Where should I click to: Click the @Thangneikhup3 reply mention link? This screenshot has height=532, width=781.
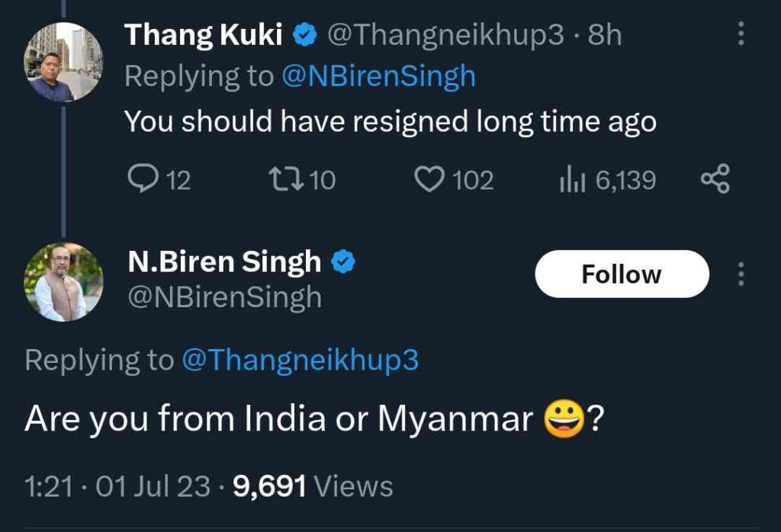pos(300,360)
